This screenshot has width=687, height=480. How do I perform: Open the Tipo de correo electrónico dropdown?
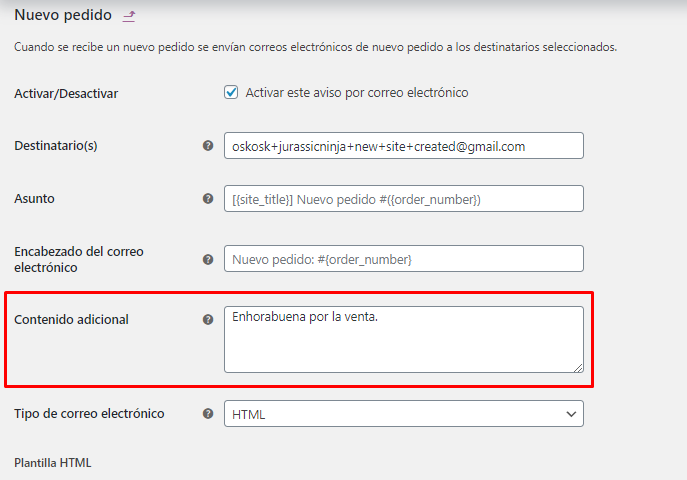coord(403,414)
